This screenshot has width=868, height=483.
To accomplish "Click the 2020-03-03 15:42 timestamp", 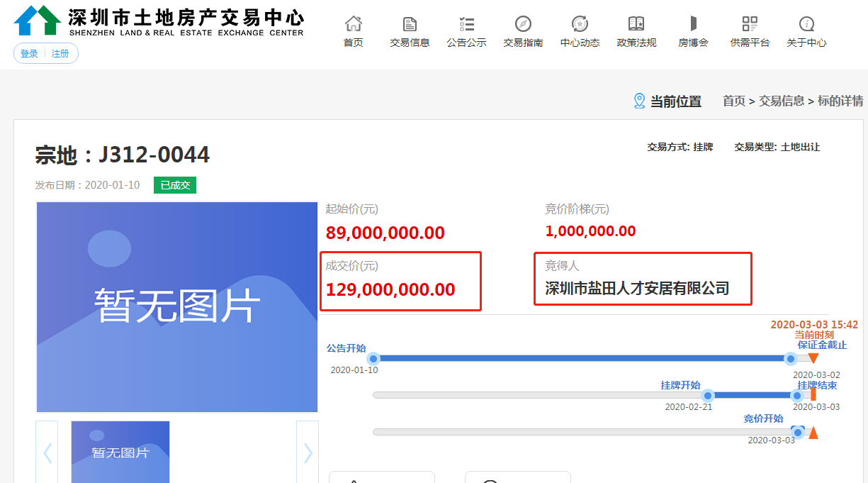I will 814,325.
